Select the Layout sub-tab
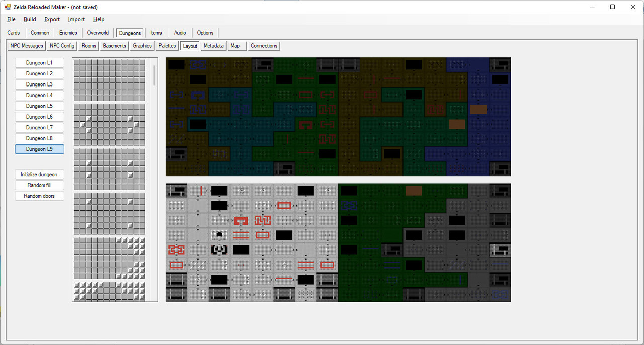644x345 pixels. [x=190, y=46]
